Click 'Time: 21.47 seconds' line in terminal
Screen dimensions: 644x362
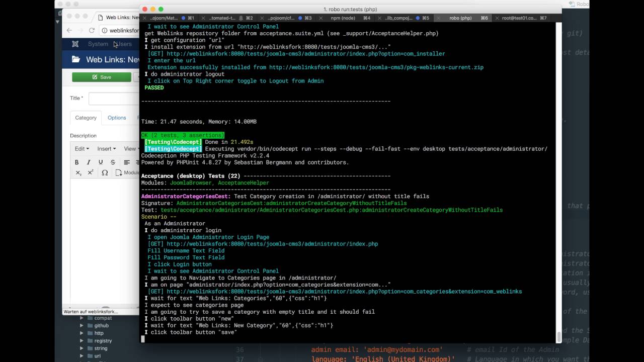pos(199,122)
